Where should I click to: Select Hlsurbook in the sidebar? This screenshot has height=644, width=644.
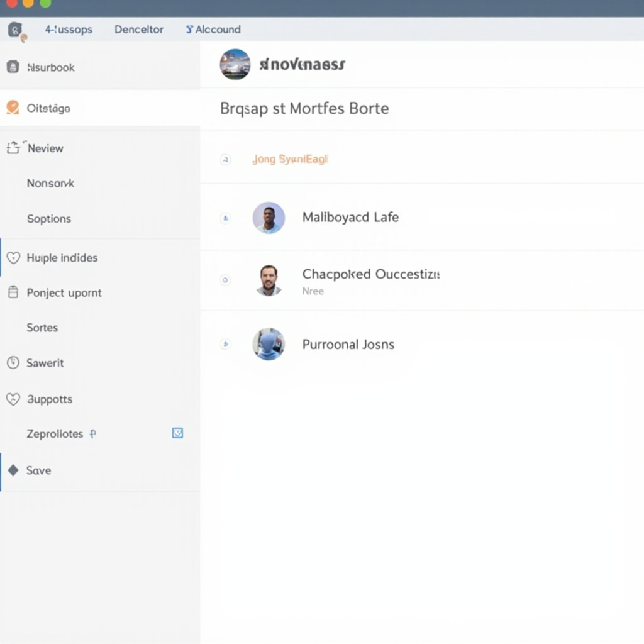(50, 67)
